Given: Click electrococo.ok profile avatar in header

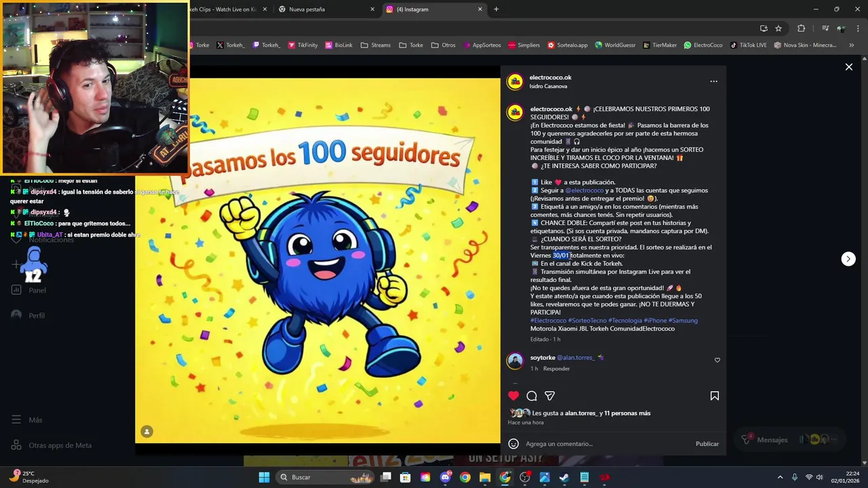Looking at the screenshot, I should click(515, 81).
